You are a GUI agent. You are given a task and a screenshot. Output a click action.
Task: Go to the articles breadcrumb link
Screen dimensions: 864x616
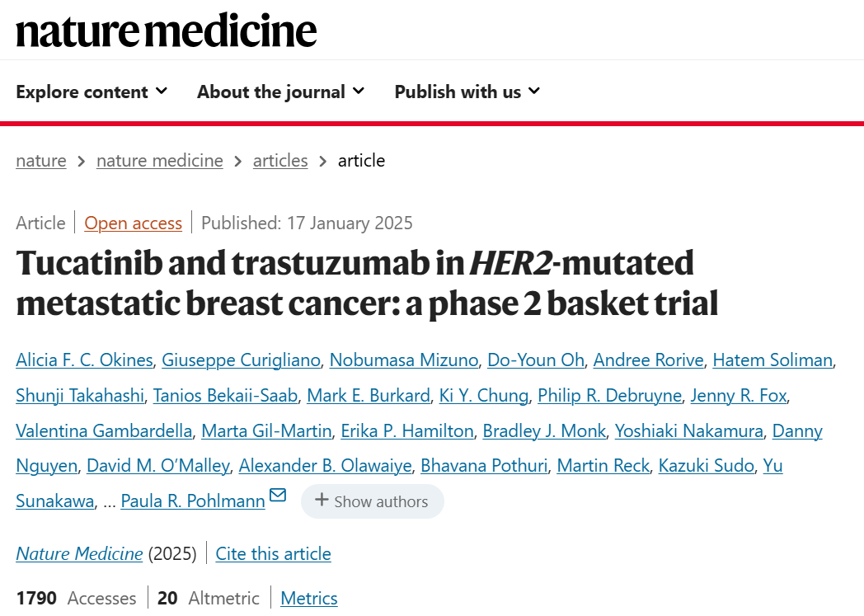(280, 161)
